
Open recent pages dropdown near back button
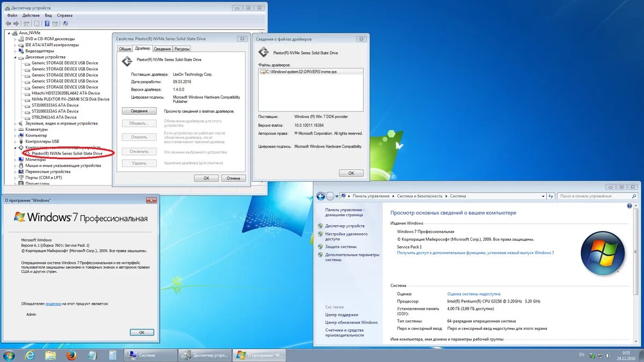337,196
